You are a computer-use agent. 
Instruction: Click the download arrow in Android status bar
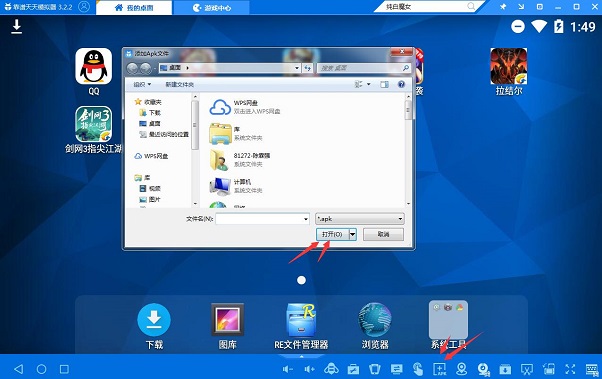(17, 27)
